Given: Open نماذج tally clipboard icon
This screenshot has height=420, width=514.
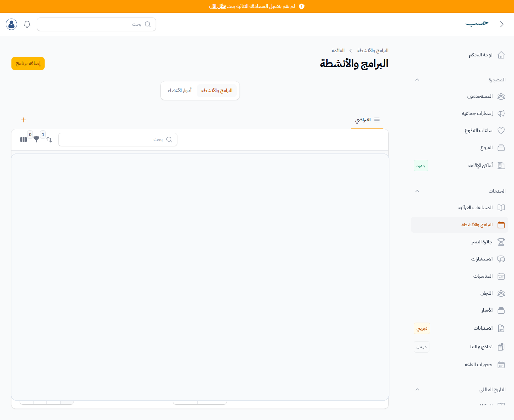Looking at the screenshot, I should [x=501, y=347].
